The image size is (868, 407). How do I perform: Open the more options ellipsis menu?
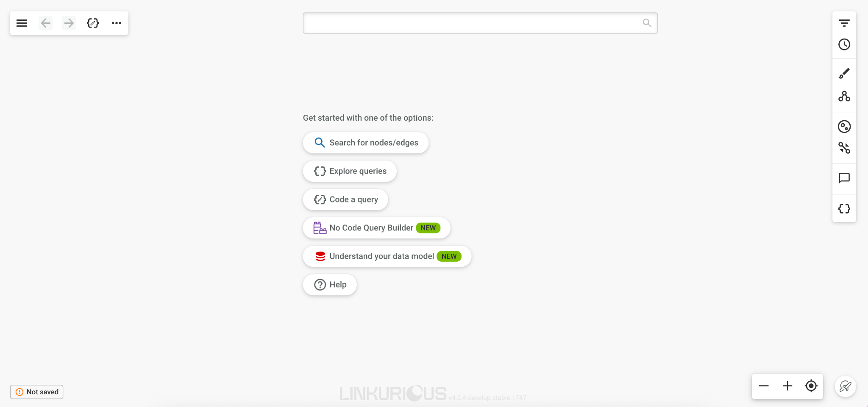pos(117,23)
